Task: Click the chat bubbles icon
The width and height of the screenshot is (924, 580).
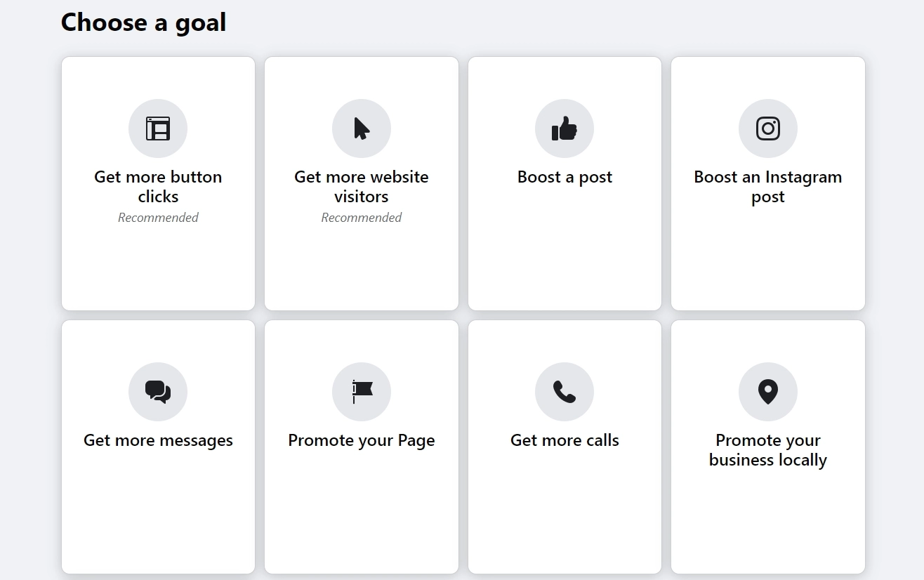Action: [158, 392]
